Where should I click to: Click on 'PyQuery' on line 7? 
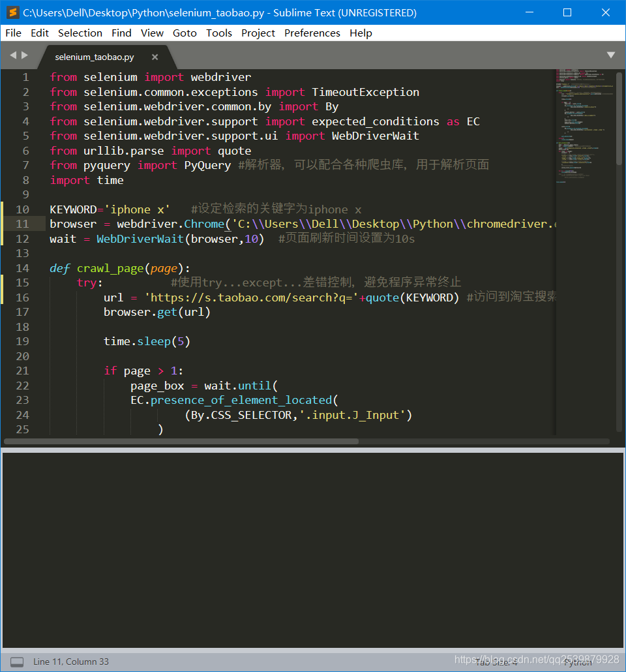[x=207, y=166]
